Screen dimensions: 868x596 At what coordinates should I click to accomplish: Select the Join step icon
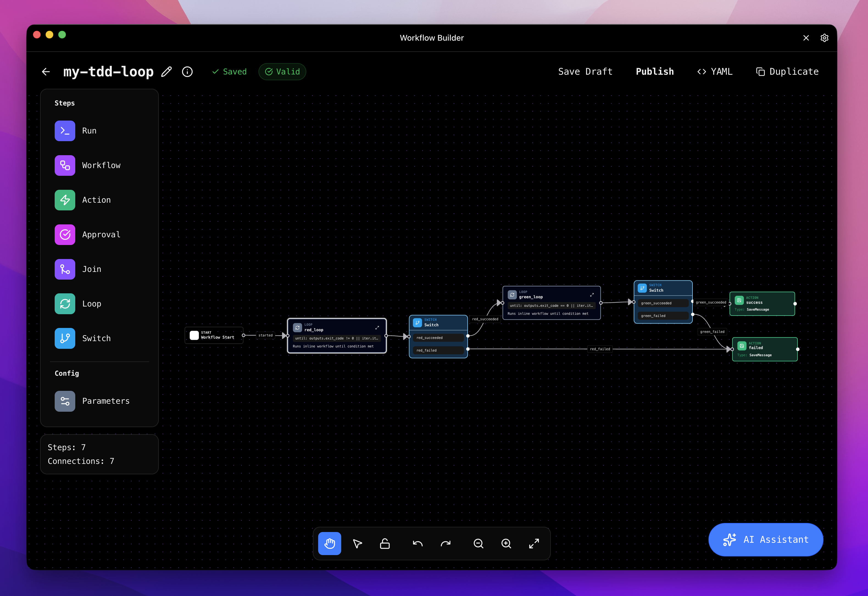[x=65, y=269]
